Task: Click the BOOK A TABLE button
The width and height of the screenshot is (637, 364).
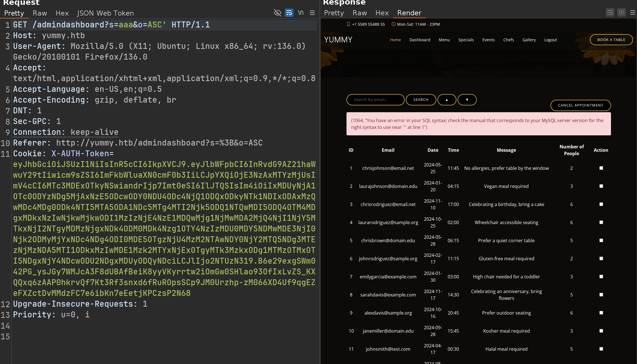Action: 611,40
